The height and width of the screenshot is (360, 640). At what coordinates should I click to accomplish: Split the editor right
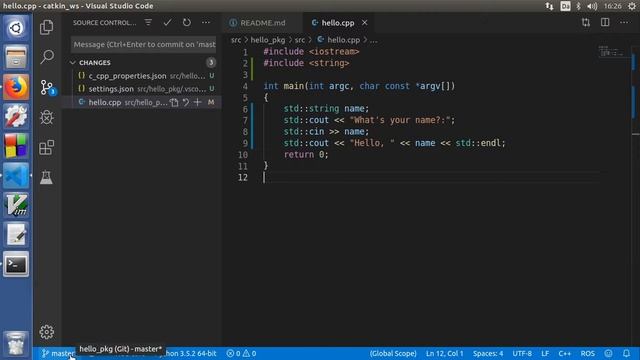[605, 22]
